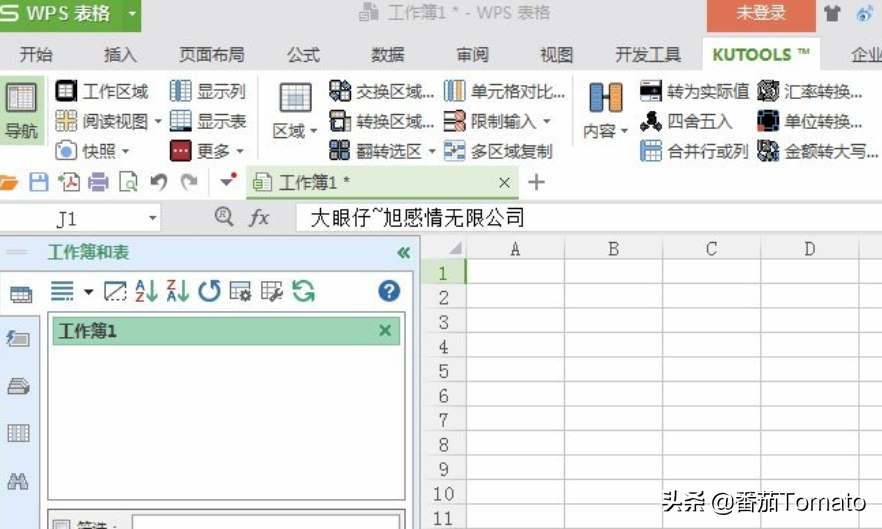882x529 pixels.
Task: Switch to the 开始 Home tab
Action: click(x=36, y=55)
